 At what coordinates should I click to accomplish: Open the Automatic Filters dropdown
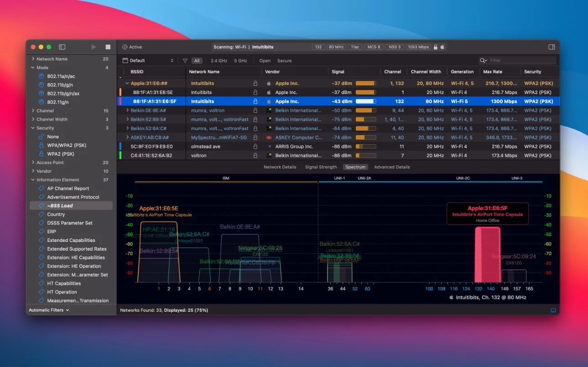(49, 310)
